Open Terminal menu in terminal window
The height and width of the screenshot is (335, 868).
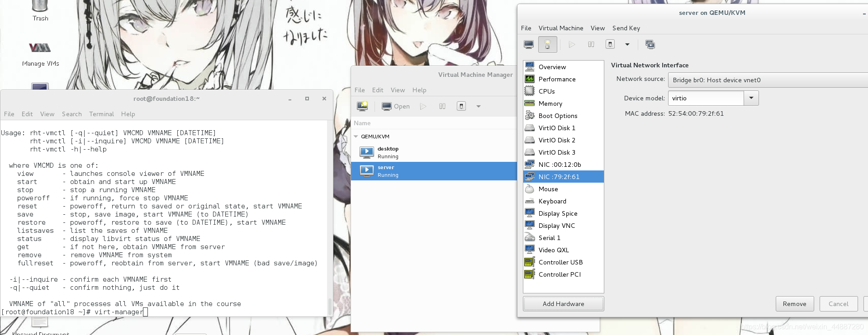(x=101, y=114)
